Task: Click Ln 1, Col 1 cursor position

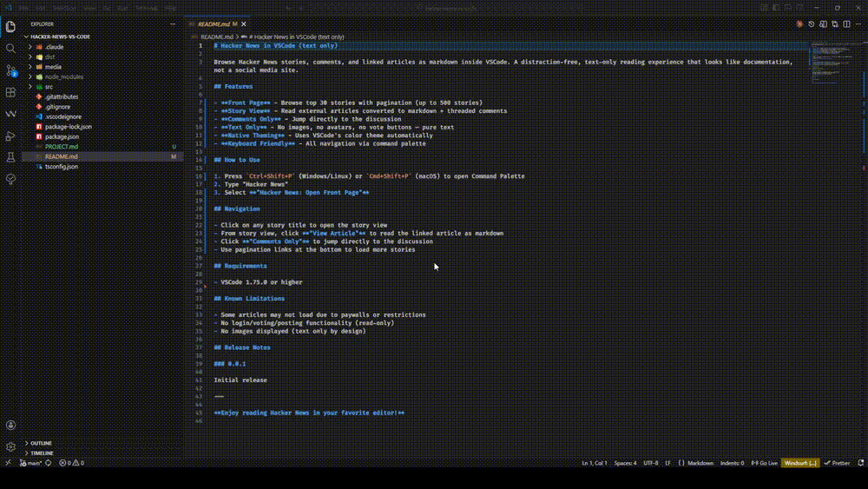Action: (595, 463)
